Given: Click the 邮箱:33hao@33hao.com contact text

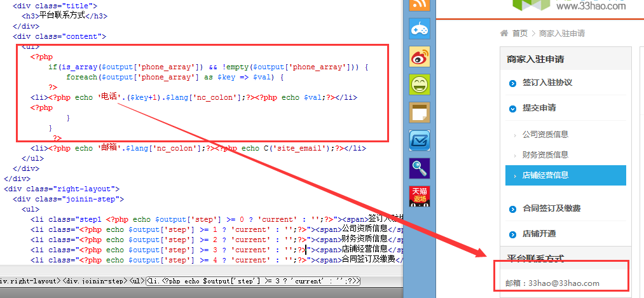Looking at the screenshot, I should click(x=552, y=283).
